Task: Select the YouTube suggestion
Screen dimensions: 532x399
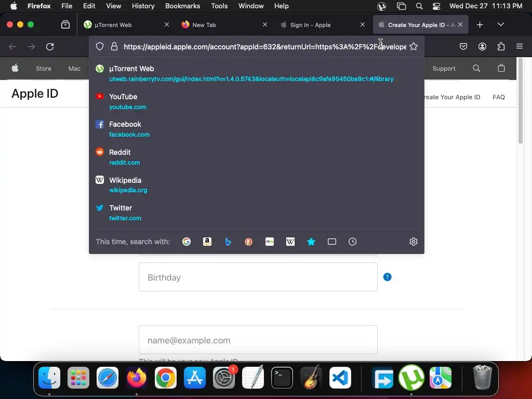Action: [x=257, y=101]
